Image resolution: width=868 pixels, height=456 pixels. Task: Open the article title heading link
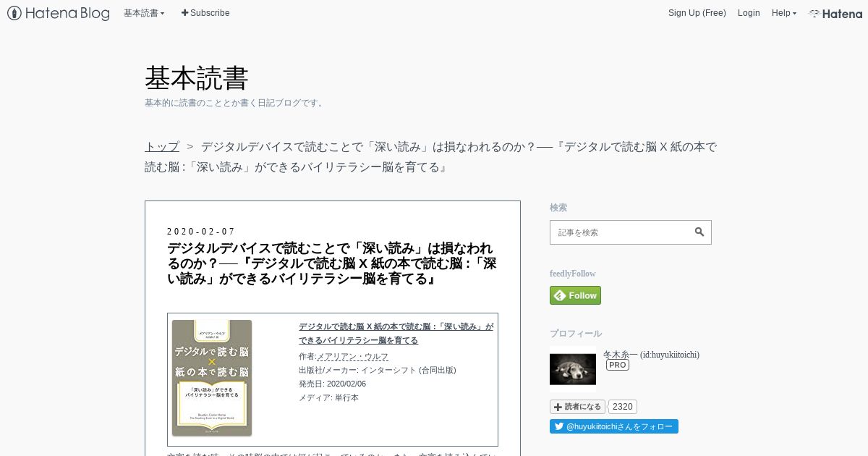click(x=332, y=263)
